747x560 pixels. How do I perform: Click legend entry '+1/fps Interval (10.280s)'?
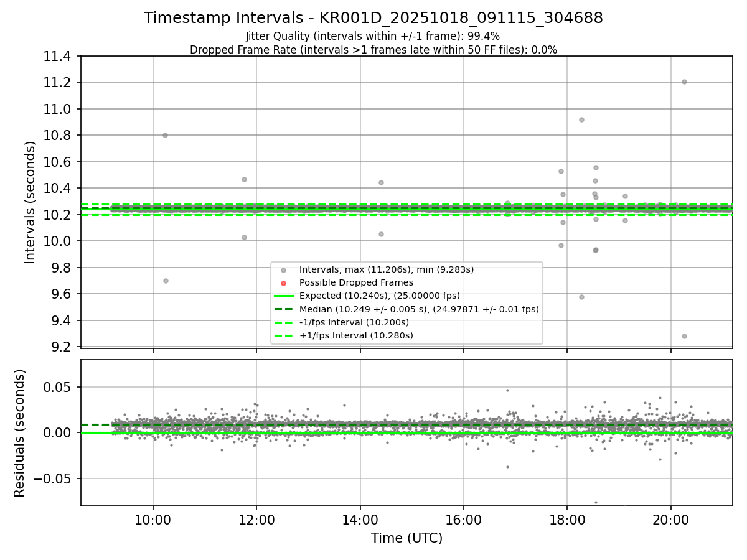point(356,335)
